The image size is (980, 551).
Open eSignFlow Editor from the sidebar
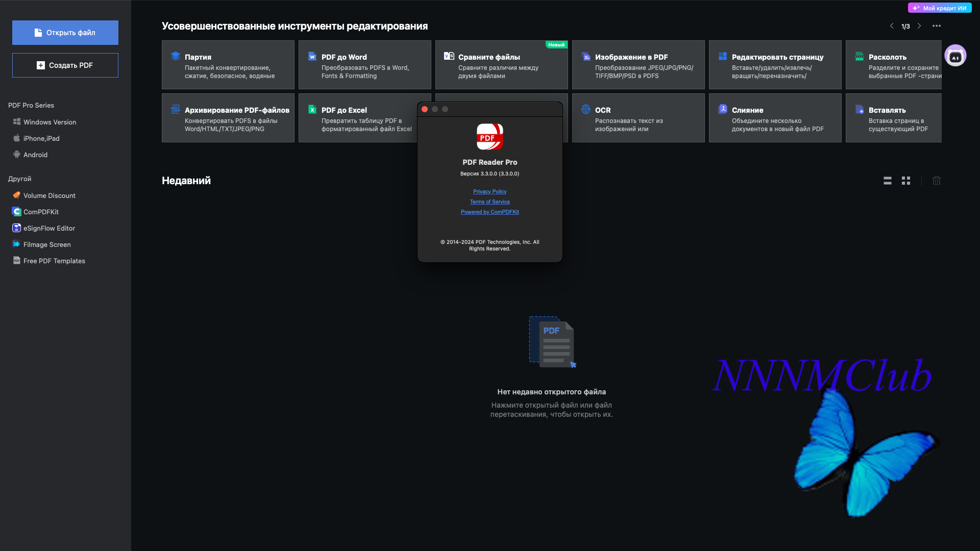tap(49, 228)
